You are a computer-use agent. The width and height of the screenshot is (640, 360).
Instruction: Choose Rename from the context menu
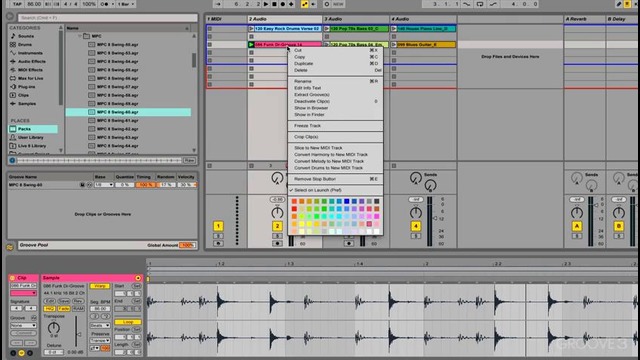click(335, 81)
